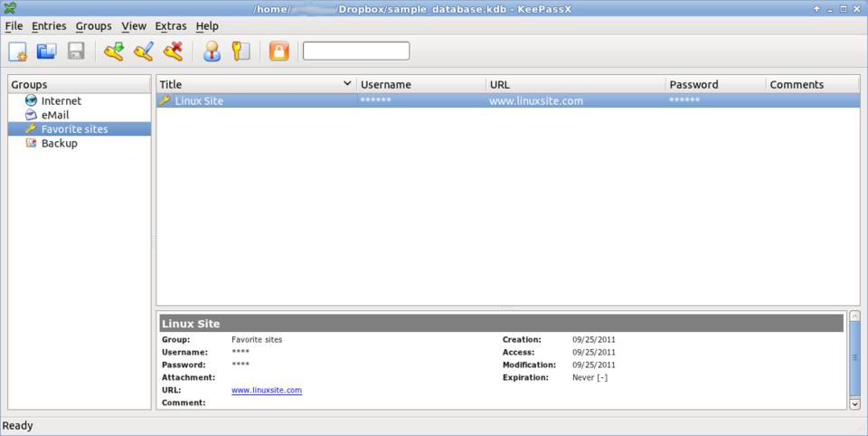Select the eMail group
This screenshot has width=868, height=436.
pos(55,115)
